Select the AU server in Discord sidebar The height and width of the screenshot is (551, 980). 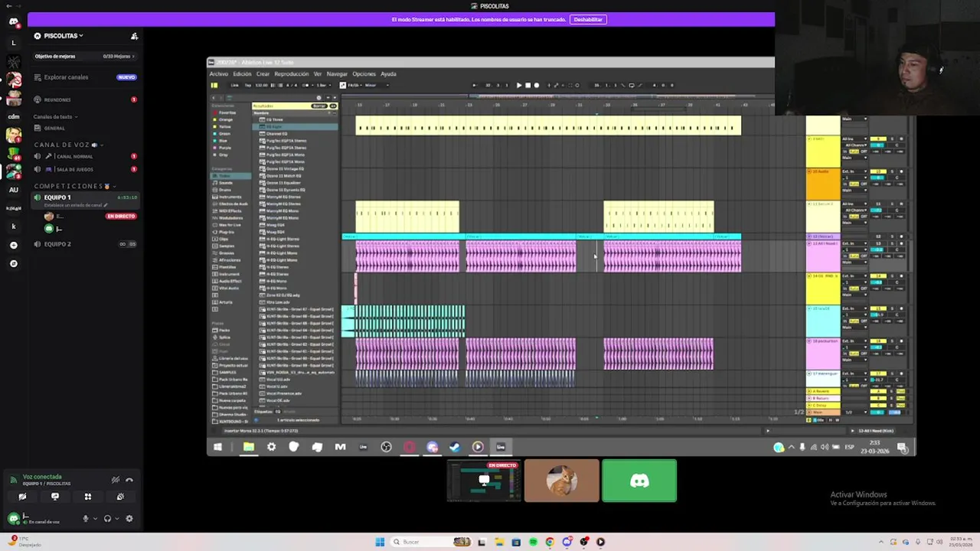tap(13, 190)
